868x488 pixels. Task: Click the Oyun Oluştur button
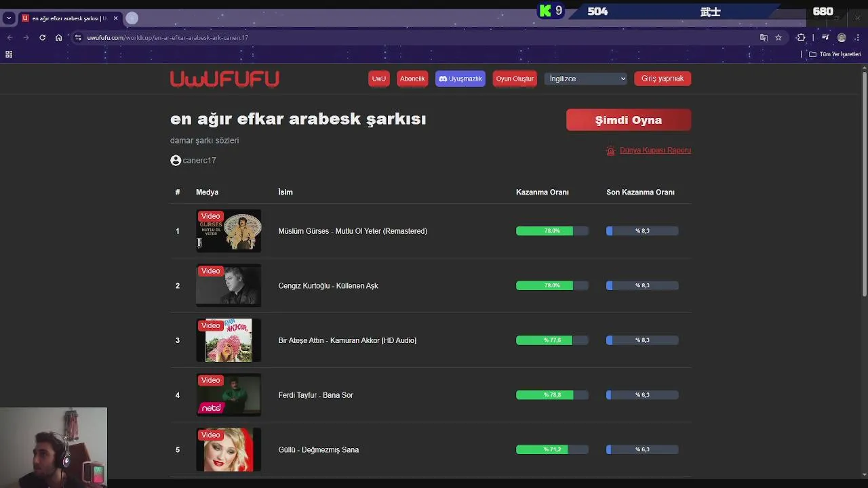click(x=514, y=79)
